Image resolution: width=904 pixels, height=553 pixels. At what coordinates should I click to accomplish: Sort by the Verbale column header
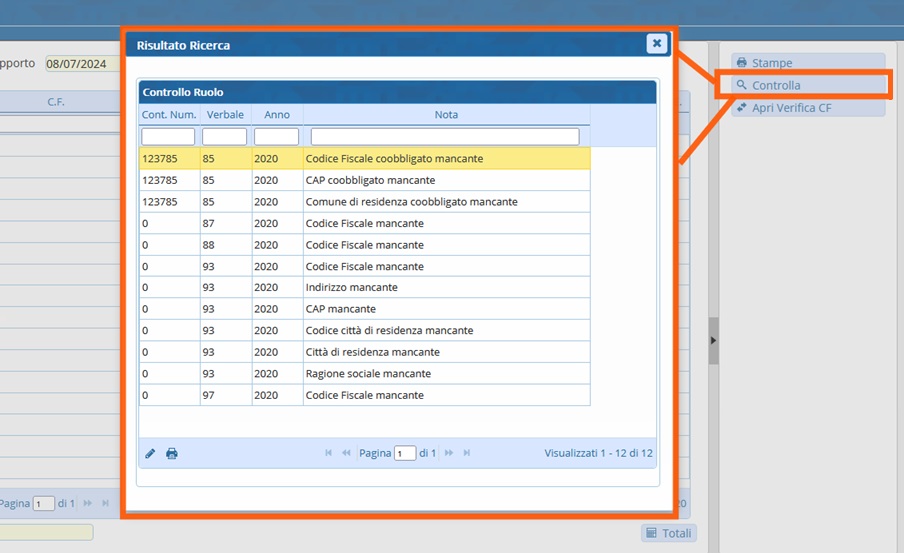click(x=224, y=115)
